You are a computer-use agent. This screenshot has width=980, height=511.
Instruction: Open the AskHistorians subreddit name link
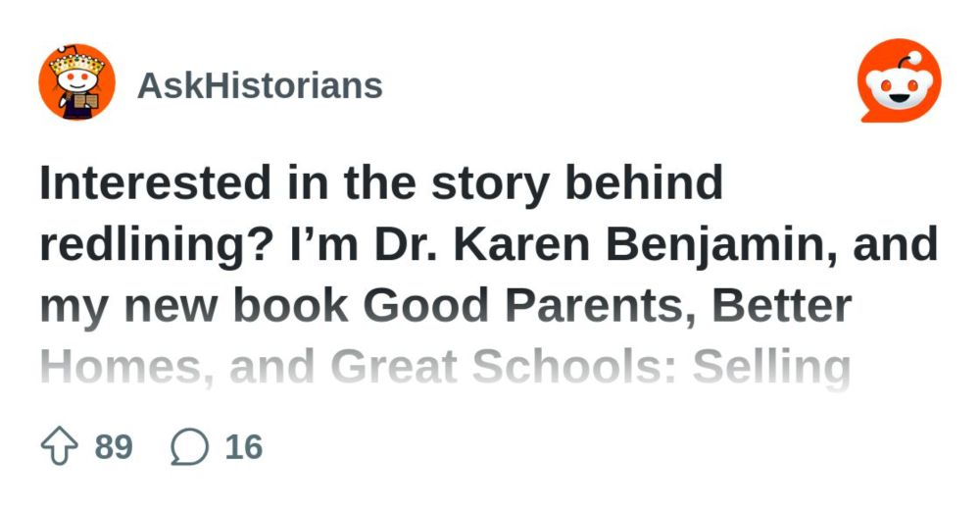tap(260, 85)
